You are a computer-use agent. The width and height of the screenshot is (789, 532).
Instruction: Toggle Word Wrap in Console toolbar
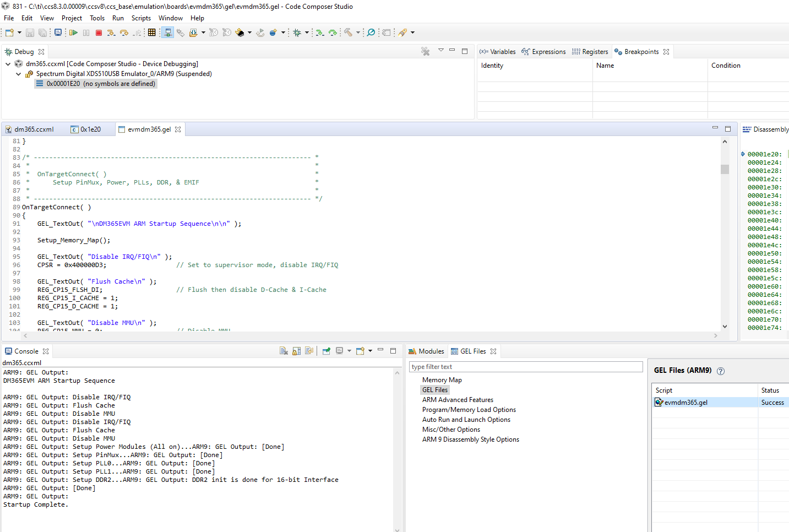tap(309, 351)
